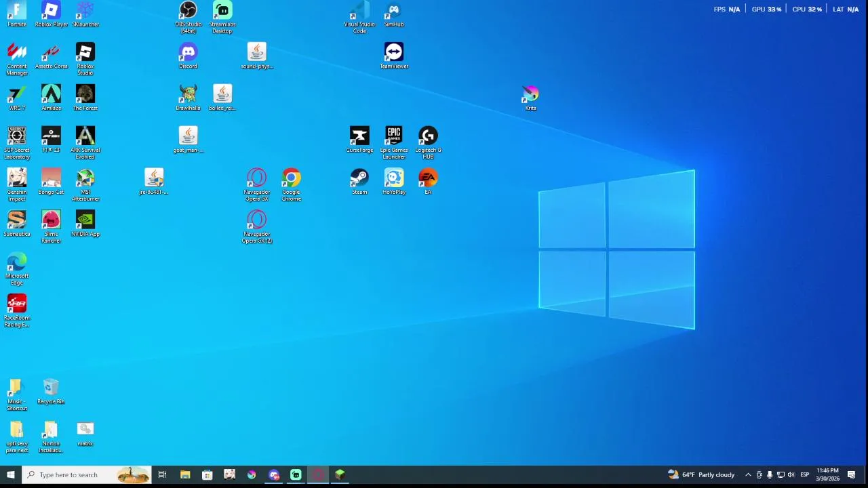The image size is (868, 488).
Task: Open Microsoft Store from the taskbar
Action: coord(207,474)
